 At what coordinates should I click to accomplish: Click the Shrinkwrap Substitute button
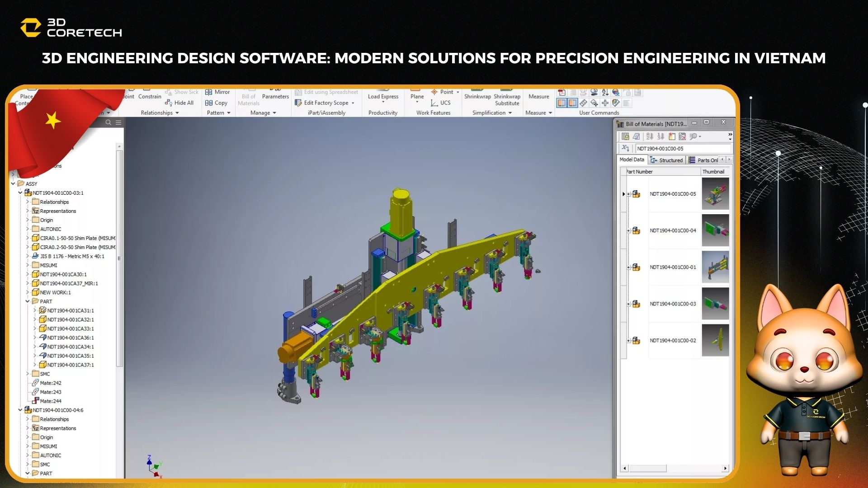507,97
